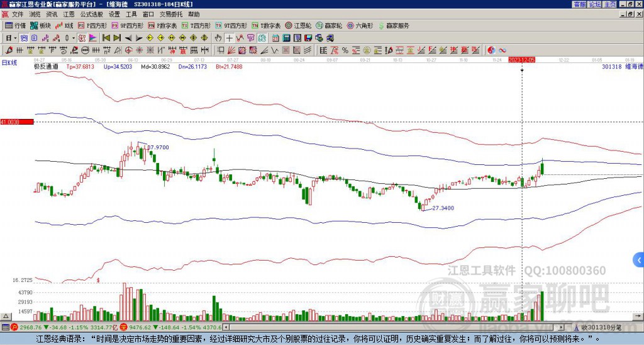Click the percent % tool icon

point(345,50)
